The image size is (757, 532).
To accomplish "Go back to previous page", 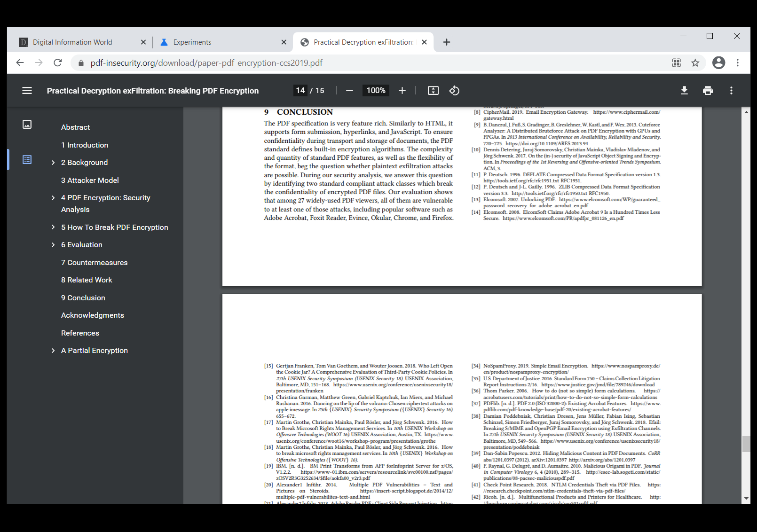I will [x=20, y=63].
